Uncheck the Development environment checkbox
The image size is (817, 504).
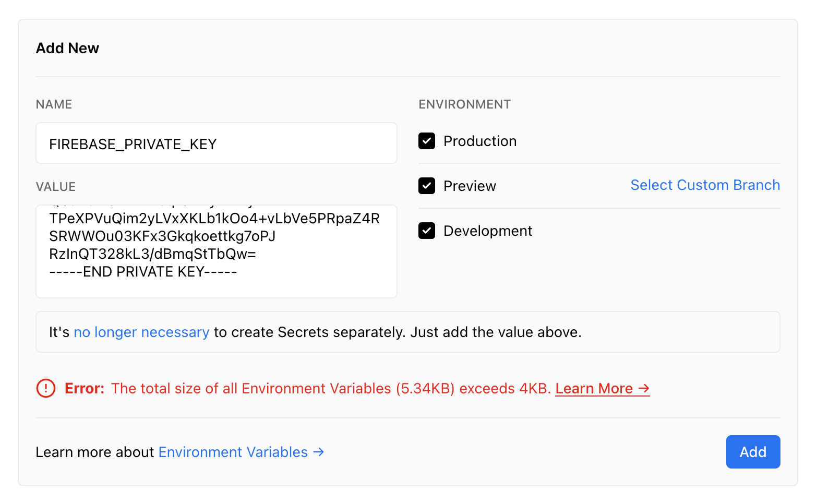[427, 231]
